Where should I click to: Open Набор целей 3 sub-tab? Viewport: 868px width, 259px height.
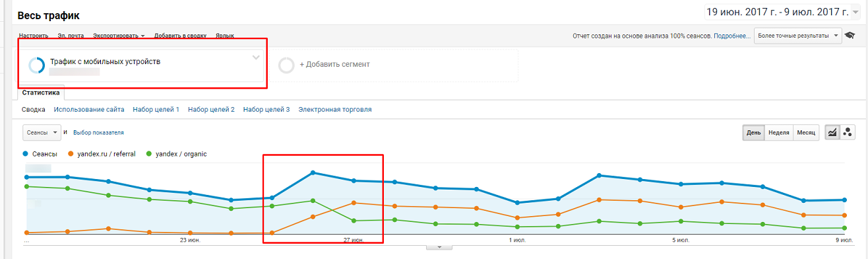(x=266, y=110)
